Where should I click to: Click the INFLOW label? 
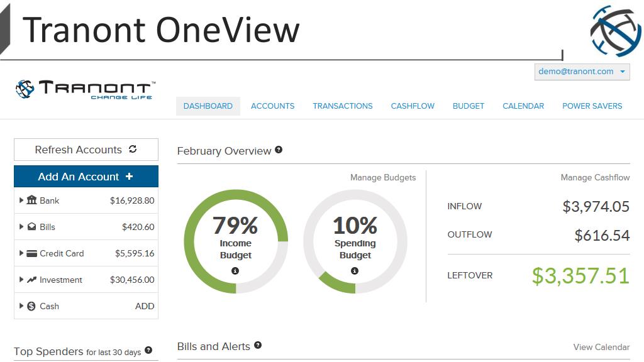click(465, 206)
